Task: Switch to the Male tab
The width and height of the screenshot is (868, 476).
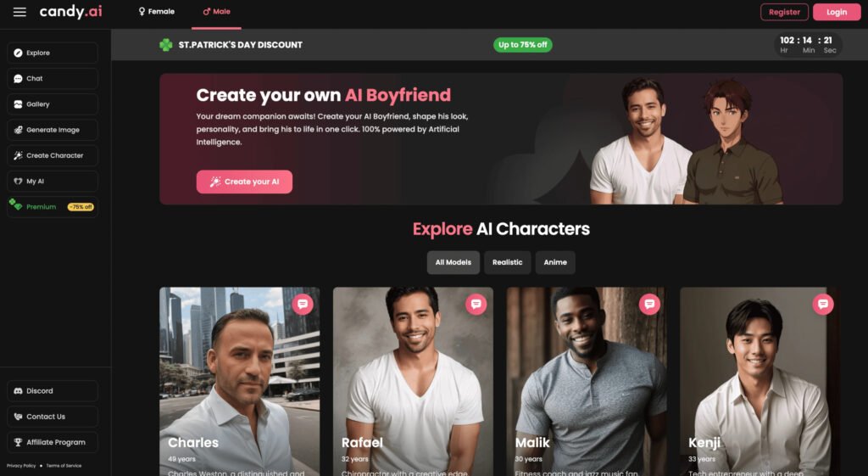Action: pos(216,12)
